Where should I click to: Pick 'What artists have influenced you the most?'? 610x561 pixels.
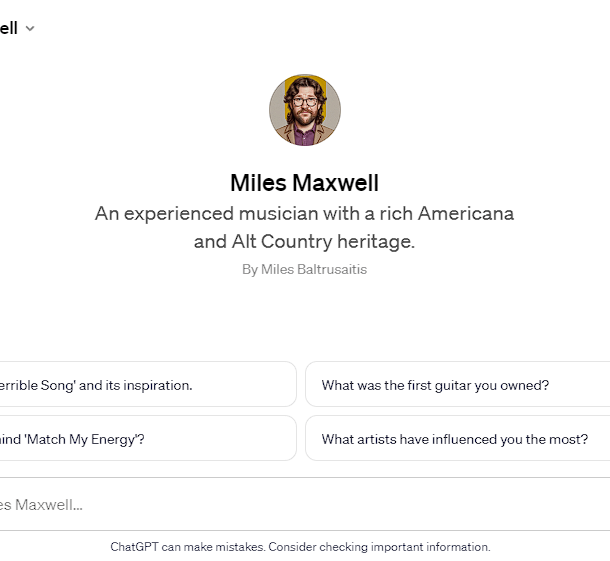point(458,438)
